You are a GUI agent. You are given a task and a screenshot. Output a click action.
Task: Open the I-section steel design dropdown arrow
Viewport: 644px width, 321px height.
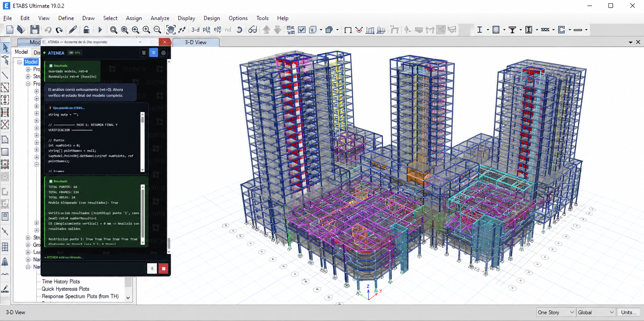pos(488,30)
